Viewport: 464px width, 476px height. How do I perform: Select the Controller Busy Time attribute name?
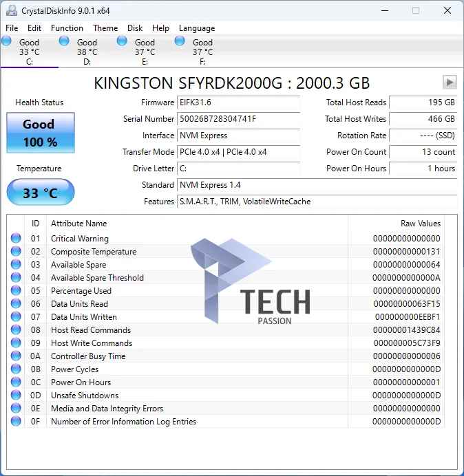(x=88, y=356)
